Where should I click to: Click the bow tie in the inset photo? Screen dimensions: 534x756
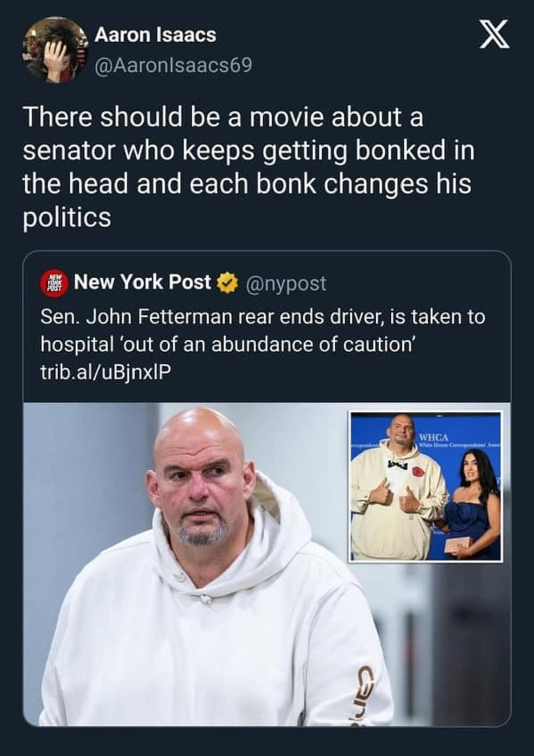point(398,465)
